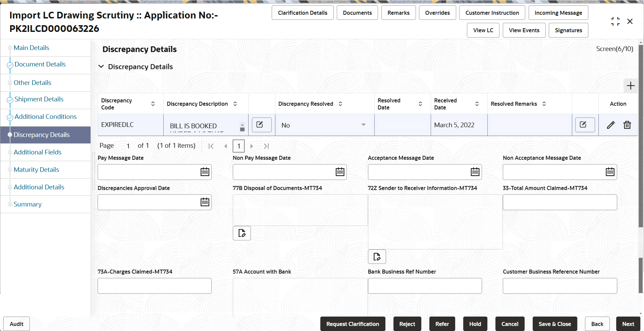The width and height of the screenshot is (644, 331).
Task: Click the Refer button
Action: (442, 324)
